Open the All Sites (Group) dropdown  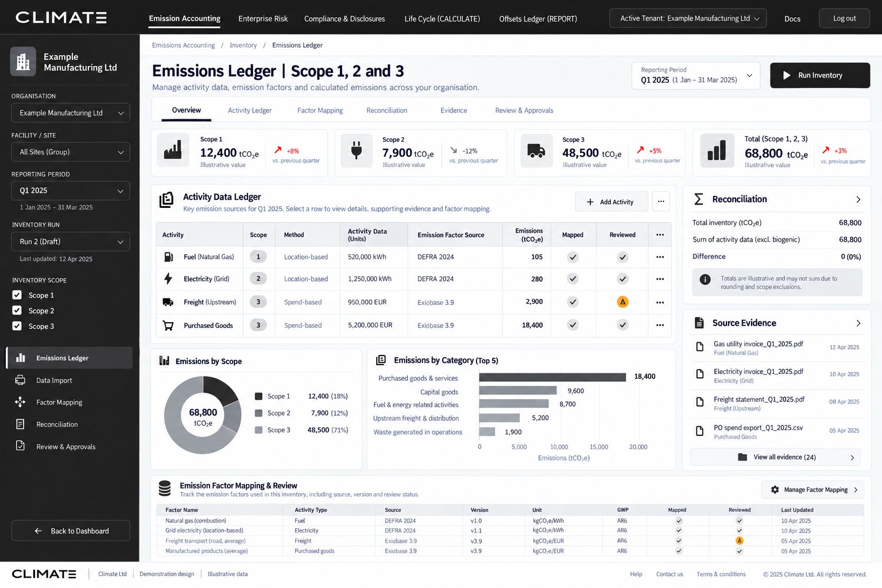coord(71,152)
